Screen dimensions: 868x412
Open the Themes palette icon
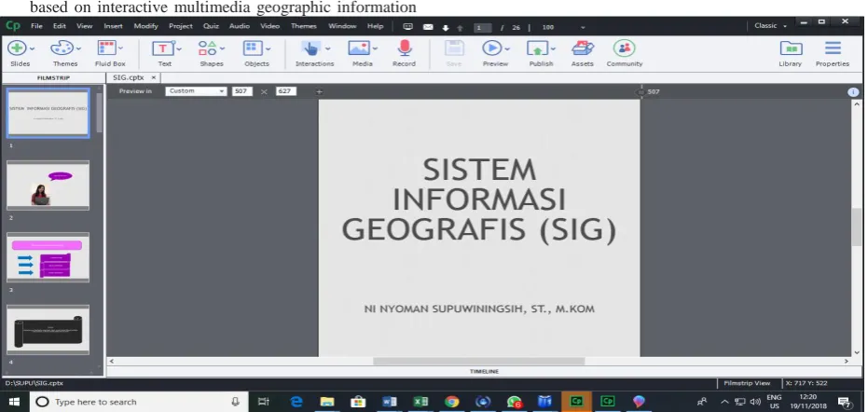(62, 48)
